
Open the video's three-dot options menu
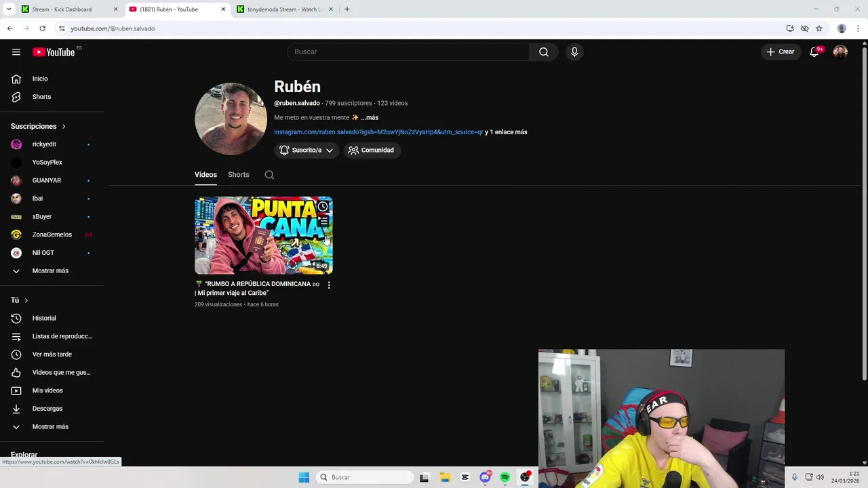pyautogui.click(x=329, y=285)
